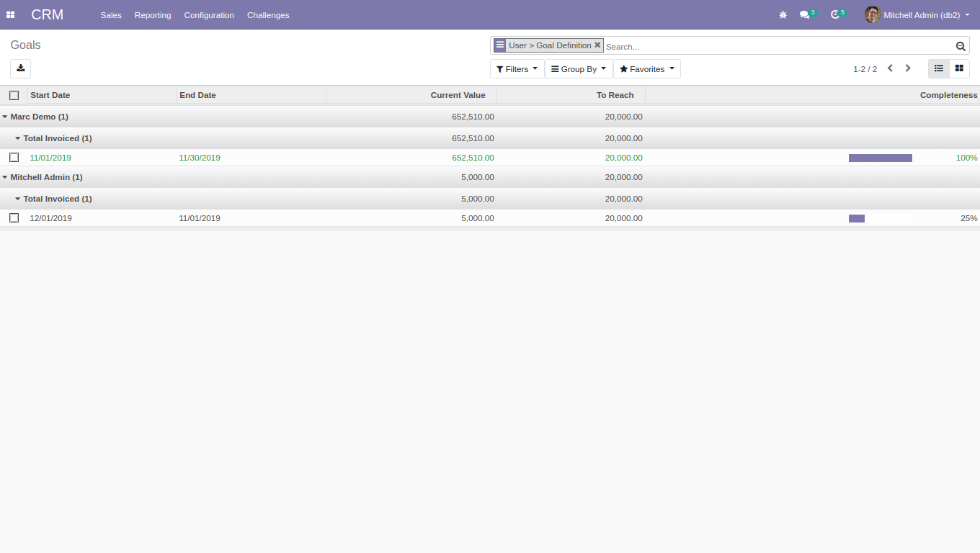Click the 25% completeness text
980x553 pixels.
968,218
